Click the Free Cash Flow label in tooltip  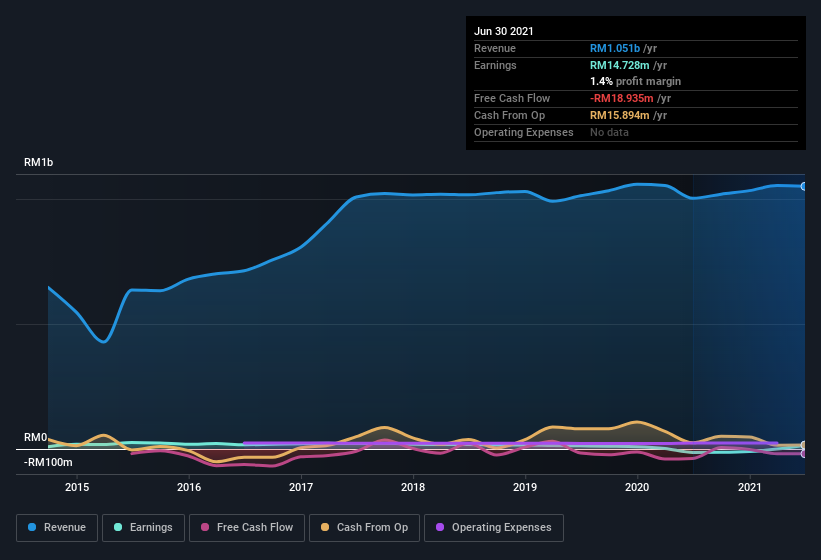point(512,98)
